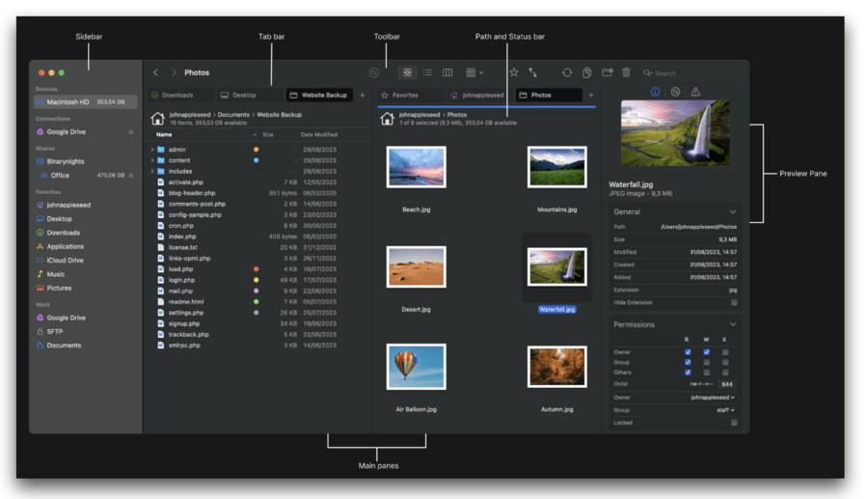Click the trash delete icon
The height and width of the screenshot is (499, 868).
click(x=626, y=72)
